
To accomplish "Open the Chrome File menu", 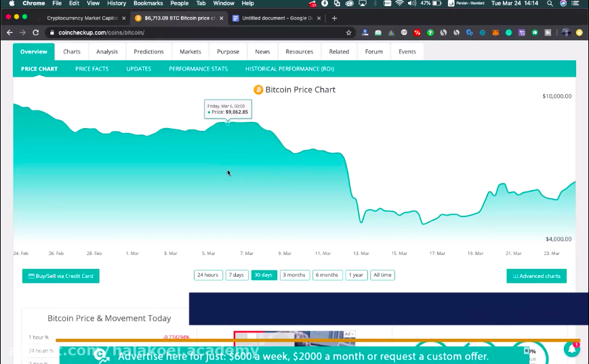I will pyautogui.click(x=57, y=3).
